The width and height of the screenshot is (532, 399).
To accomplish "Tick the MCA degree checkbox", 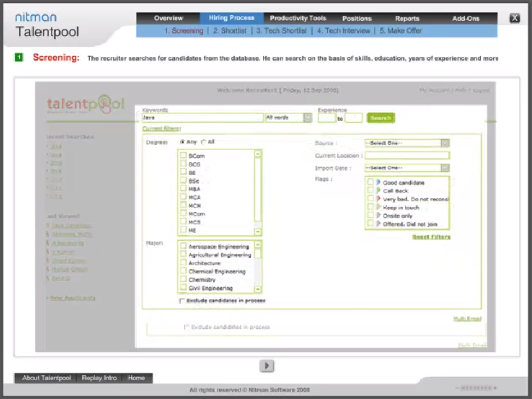I will [x=184, y=197].
